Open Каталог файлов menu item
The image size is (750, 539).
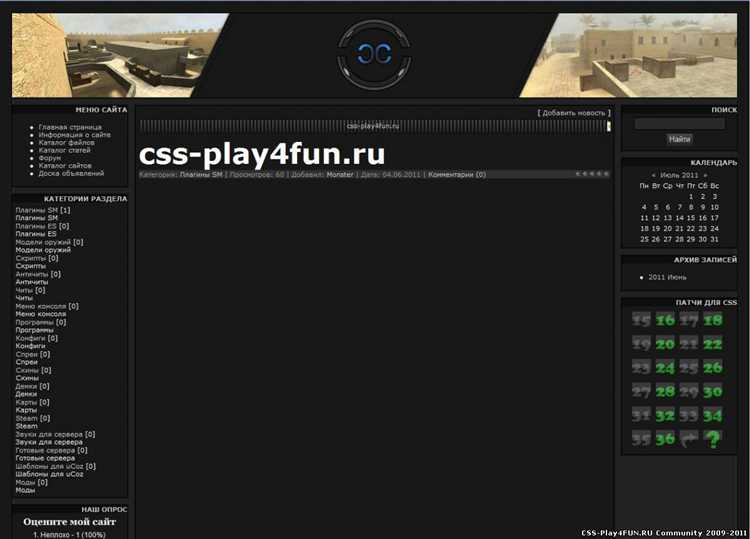pyautogui.click(x=69, y=142)
